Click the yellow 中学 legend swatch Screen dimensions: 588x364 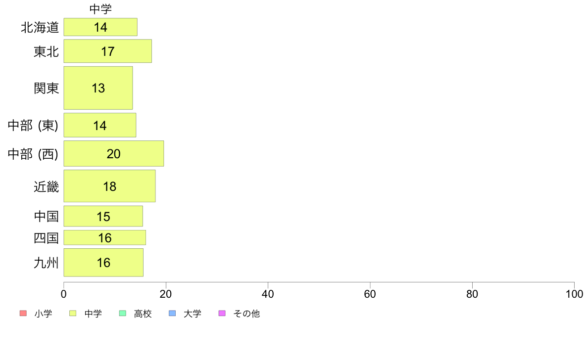[x=73, y=314]
